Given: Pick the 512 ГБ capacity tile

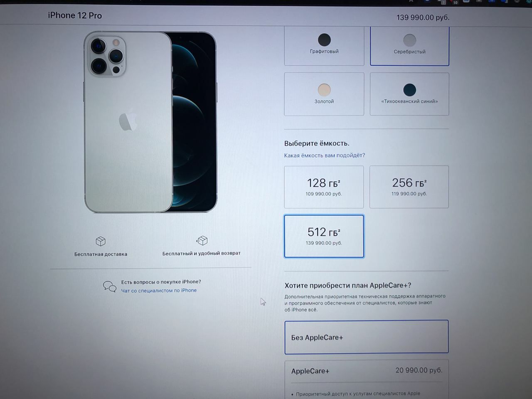Looking at the screenshot, I should pyautogui.click(x=324, y=236).
